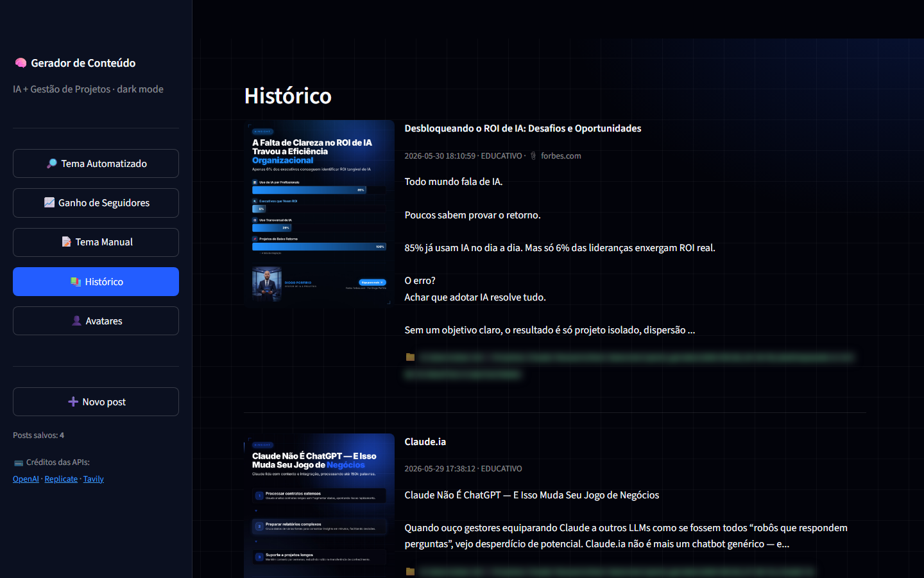The image size is (924, 578).
Task: Click the memo icon on Tema Manual
Action: [x=66, y=242]
